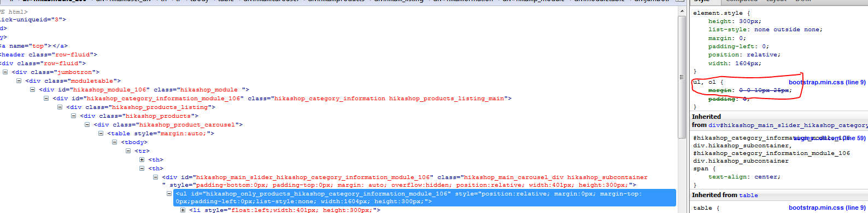Image resolution: width=868 pixels, height=213 pixels.
Task: Collapse the hikashop_products_listing div node
Action: pyautogui.click(x=60, y=107)
